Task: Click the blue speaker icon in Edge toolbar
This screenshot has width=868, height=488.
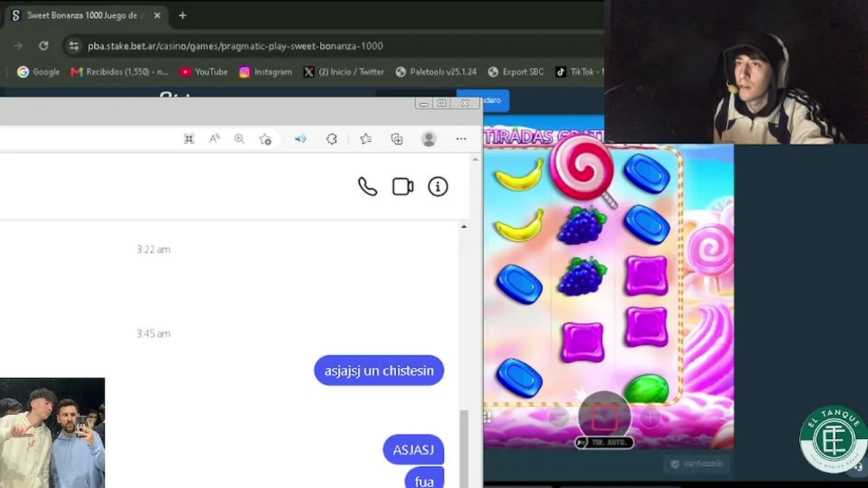Action: click(300, 139)
